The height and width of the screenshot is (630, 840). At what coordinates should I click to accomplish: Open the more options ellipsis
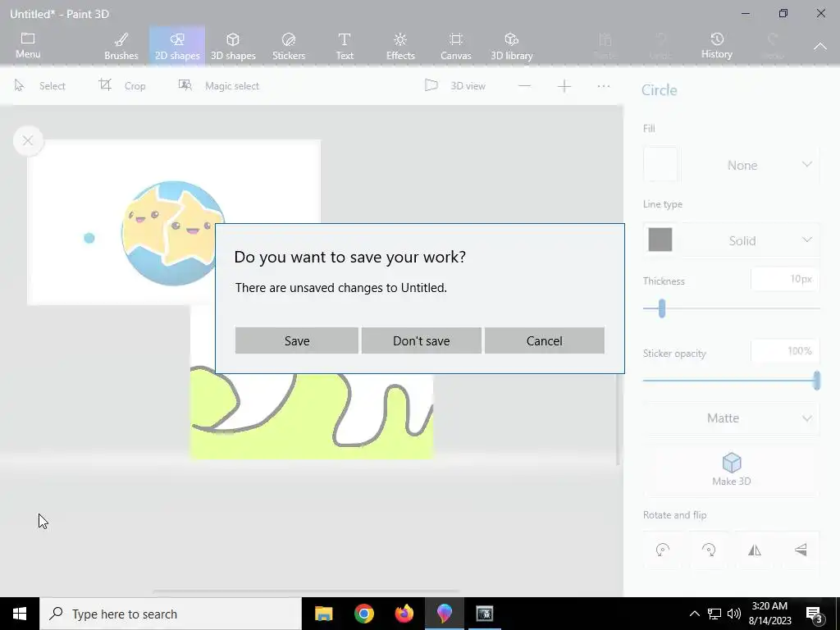pos(604,85)
